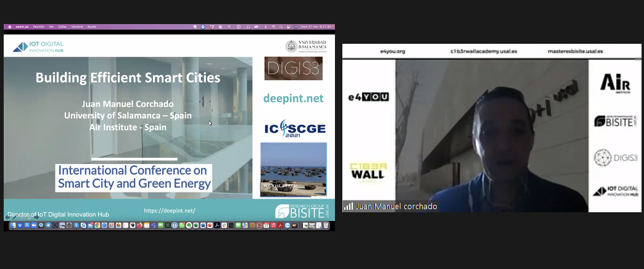
Task: Launch the App Store dock icon
Action: point(27,225)
